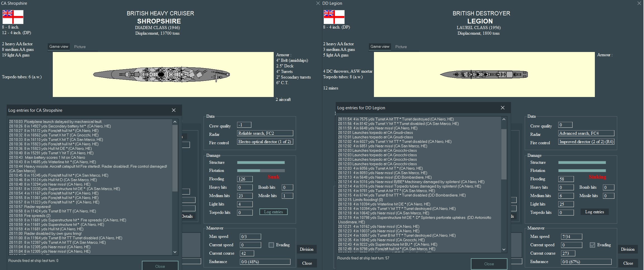Click up arrow of Legion log scrollbar
Image resolution: width=644 pixels, height=270 pixels.
click(504, 119)
